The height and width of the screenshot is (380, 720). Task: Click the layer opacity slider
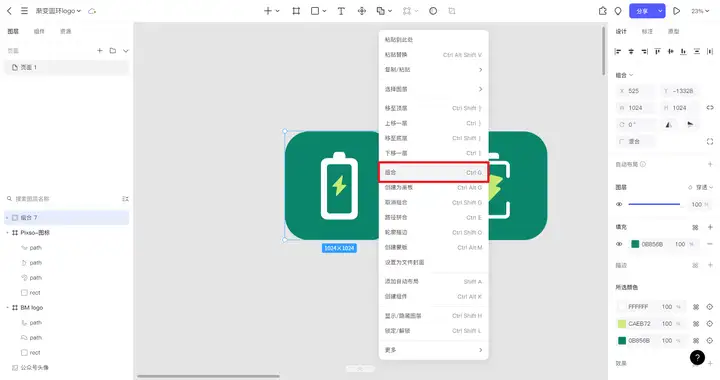point(654,204)
